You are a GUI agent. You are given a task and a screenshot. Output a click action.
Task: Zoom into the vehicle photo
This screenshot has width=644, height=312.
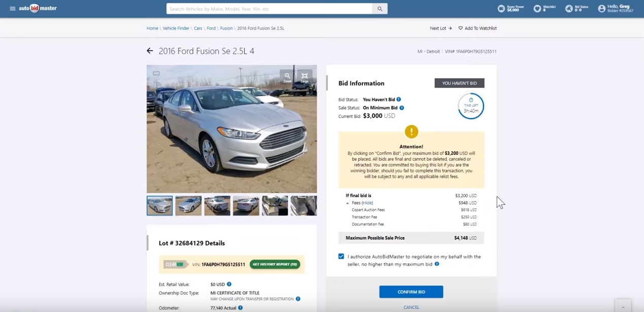(287, 77)
